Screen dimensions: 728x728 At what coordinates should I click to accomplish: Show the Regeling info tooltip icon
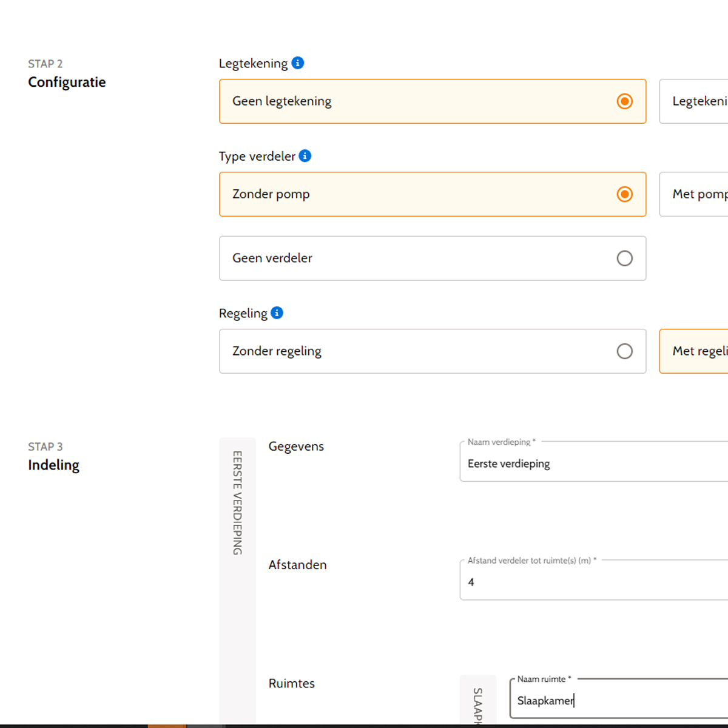[x=277, y=313]
